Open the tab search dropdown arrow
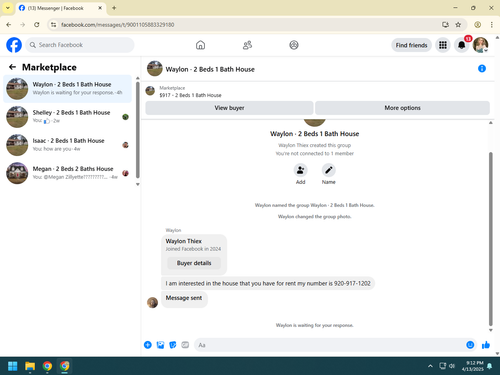The width and height of the screenshot is (500, 375). 8,8
